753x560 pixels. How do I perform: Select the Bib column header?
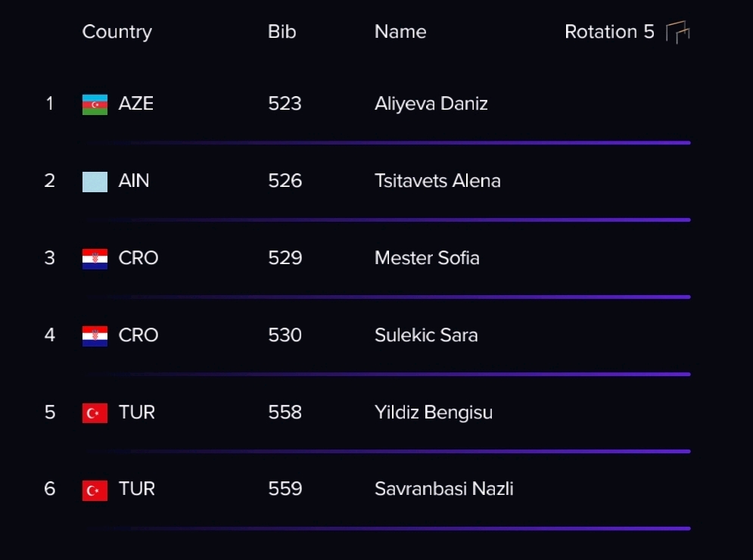coord(282,32)
